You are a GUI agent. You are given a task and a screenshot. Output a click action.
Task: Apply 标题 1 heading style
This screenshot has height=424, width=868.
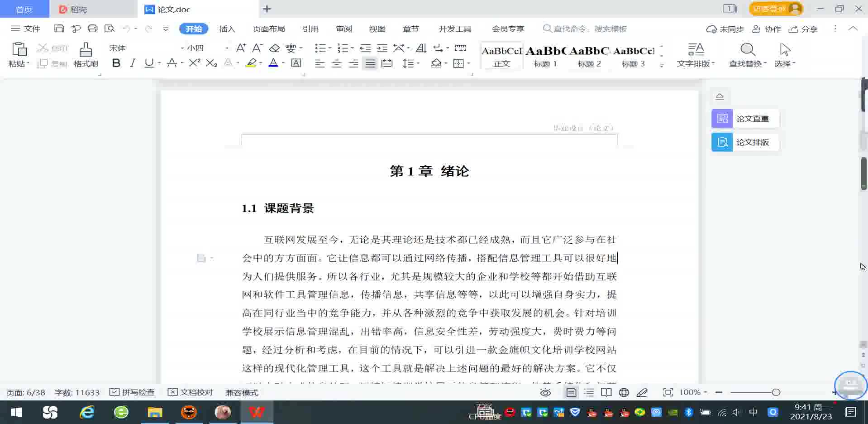(545, 55)
